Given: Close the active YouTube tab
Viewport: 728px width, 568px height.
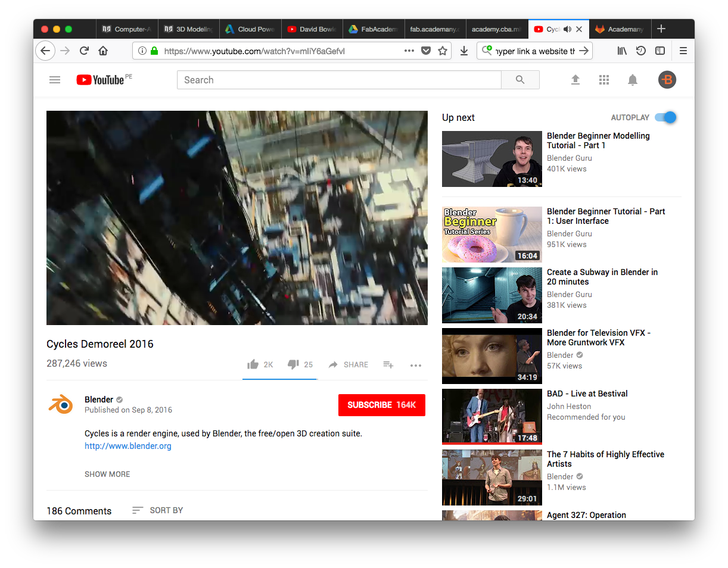Looking at the screenshot, I should coord(579,29).
